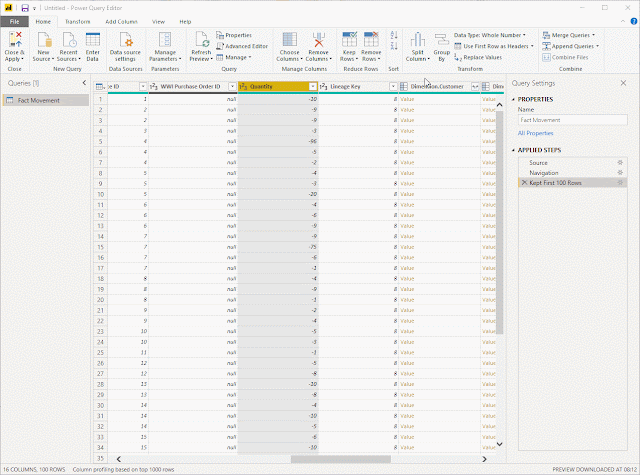Click the Name field in Query Settings
This screenshot has width=640, height=475.
tap(573, 120)
